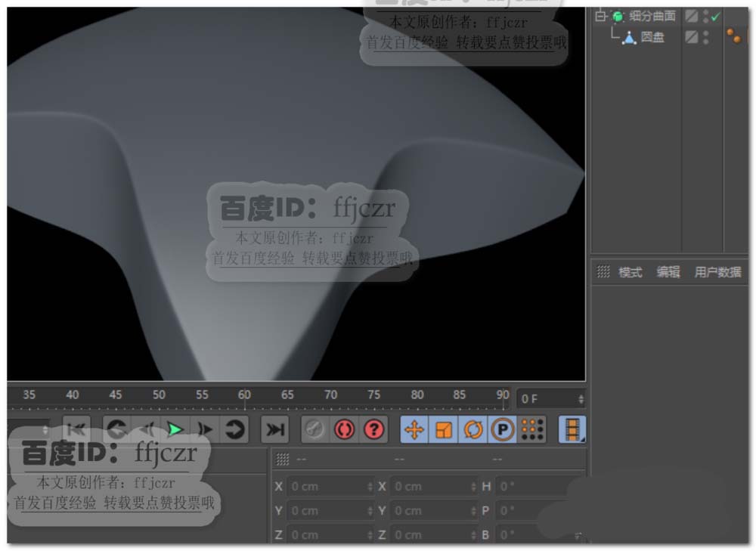Toggle Point Level Animation dots icon
This screenshot has width=756, height=551.
coord(532,429)
